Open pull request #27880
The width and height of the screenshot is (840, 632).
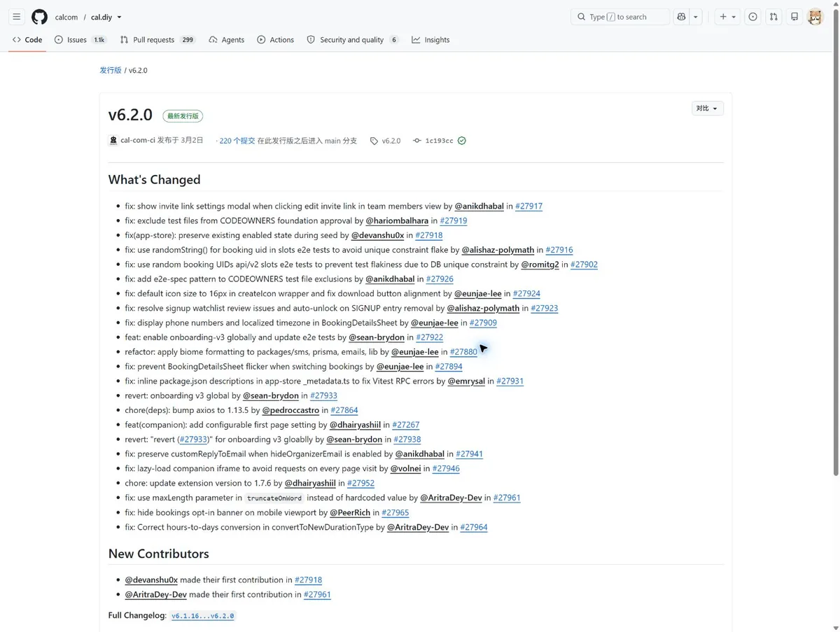click(463, 352)
